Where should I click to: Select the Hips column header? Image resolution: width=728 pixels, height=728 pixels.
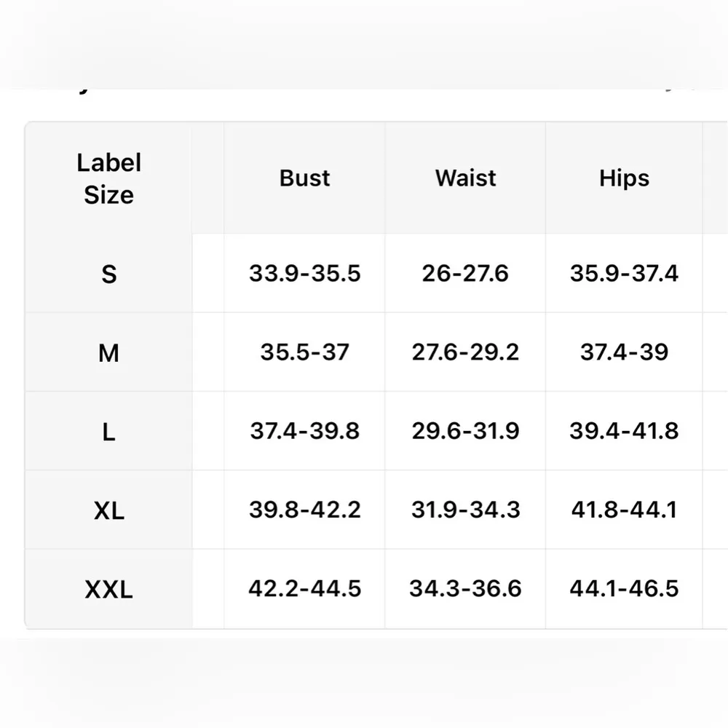coord(624,178)
